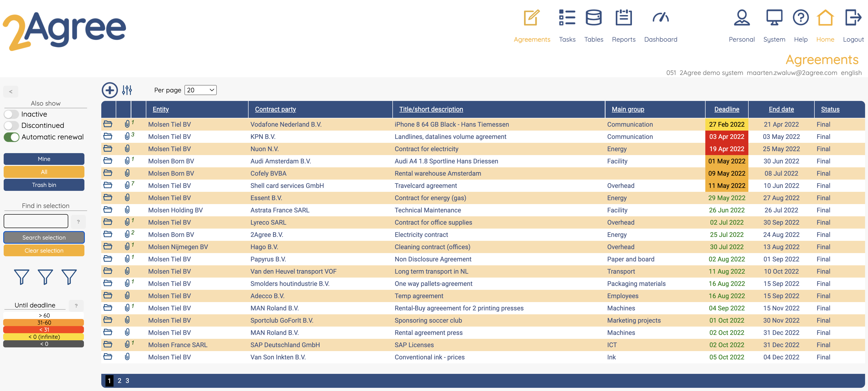868x391 pixels.
Task: Click the Trash bin button
Action: tap(44, 185)
